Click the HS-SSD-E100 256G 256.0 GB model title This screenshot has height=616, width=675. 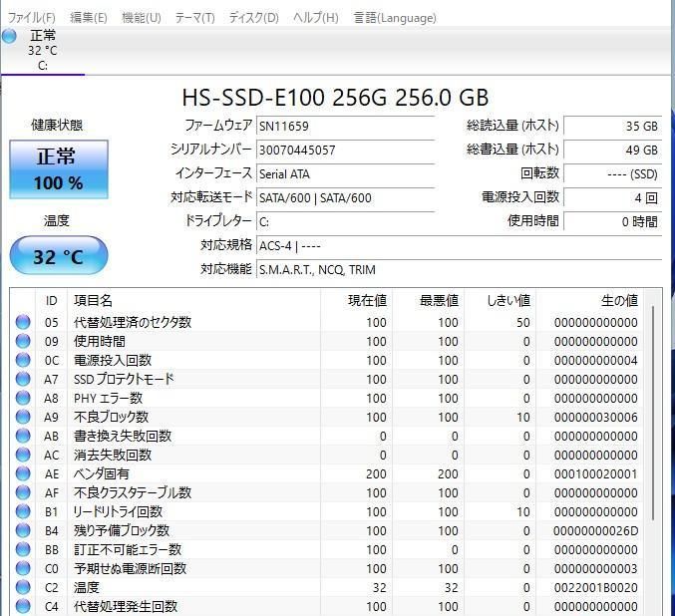335,98
